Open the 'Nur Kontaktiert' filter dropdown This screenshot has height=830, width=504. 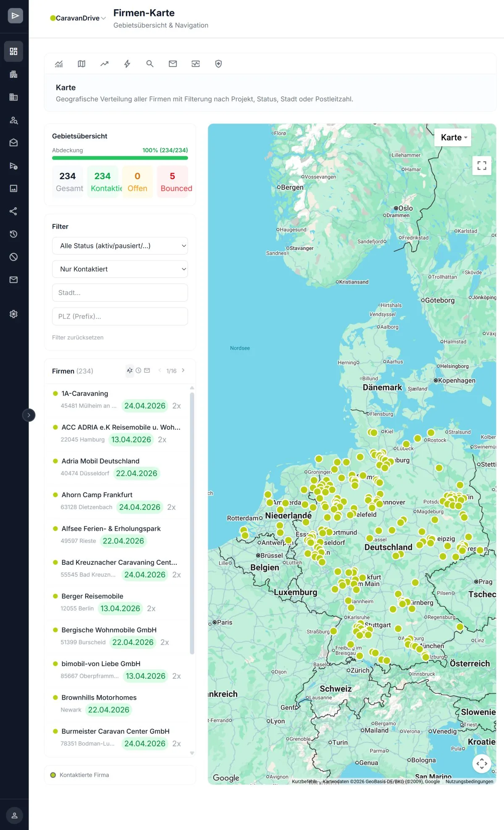[120, 269]
